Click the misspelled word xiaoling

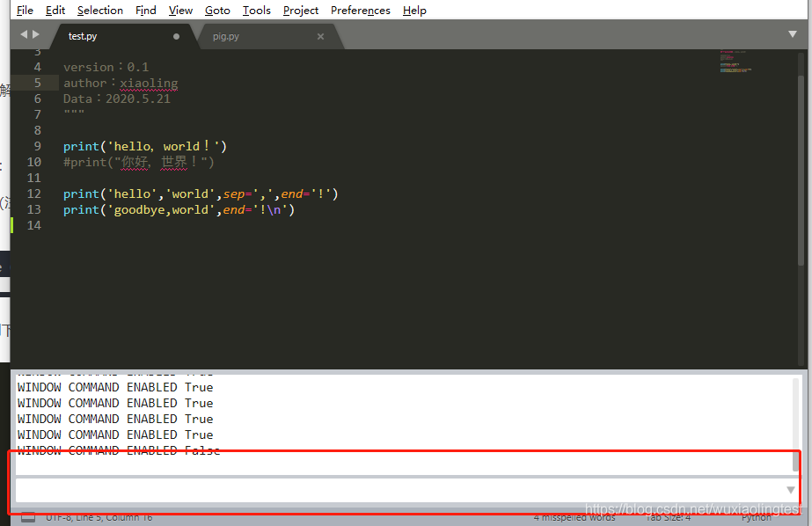(x=149, y=84)
